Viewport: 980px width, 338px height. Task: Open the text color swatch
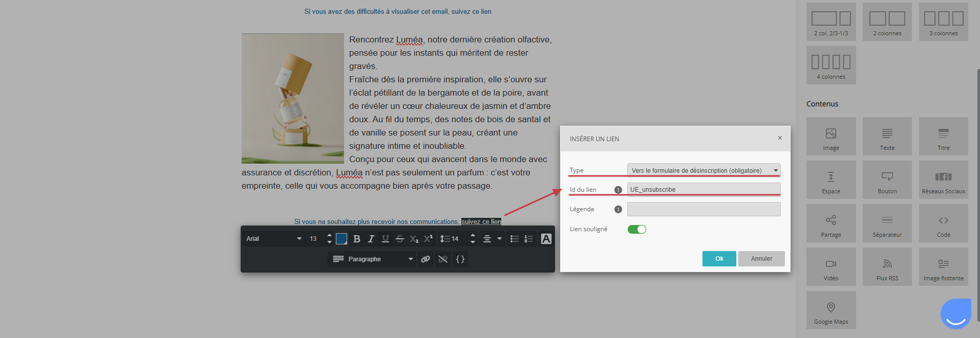(342, 239)
